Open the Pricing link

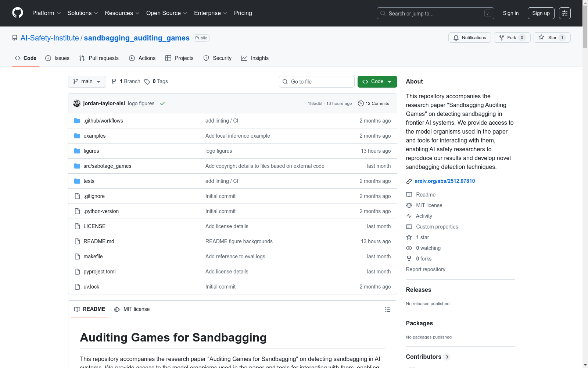coord(243,13)
